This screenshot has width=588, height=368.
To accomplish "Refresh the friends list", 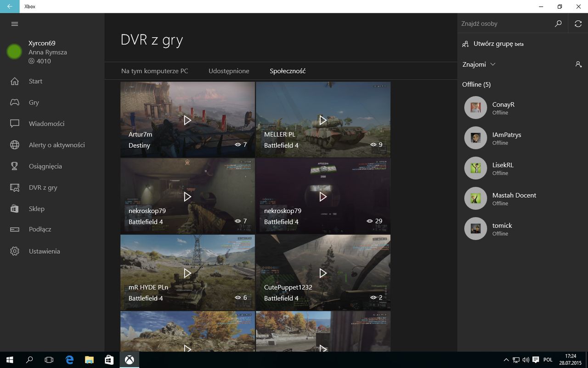I will tap(578, 23).
